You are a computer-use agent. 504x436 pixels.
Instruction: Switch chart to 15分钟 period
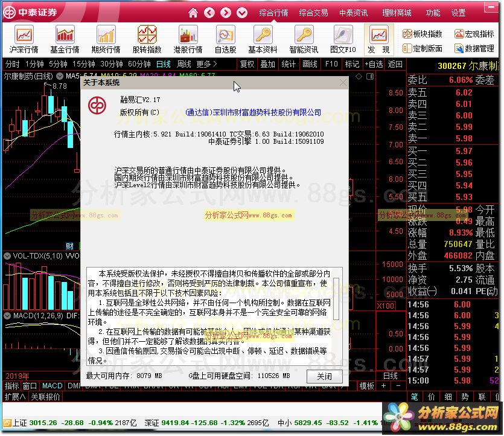tap(83, 64)
